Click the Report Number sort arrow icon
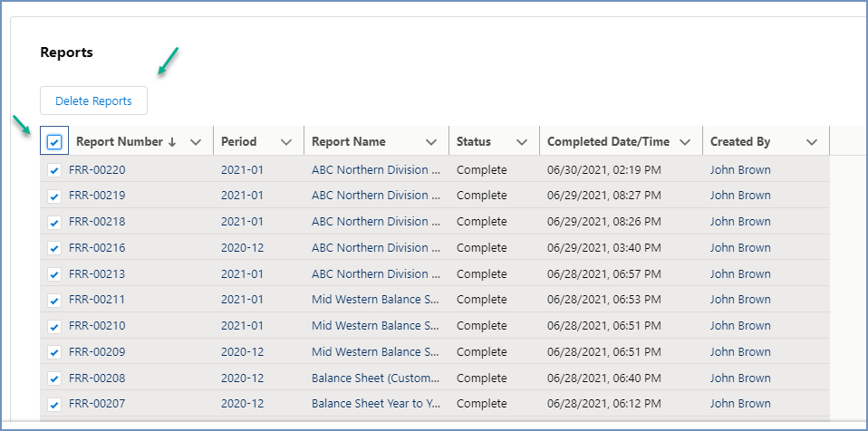The width and height of the screenshot is (868, 431). click(172, 142)
